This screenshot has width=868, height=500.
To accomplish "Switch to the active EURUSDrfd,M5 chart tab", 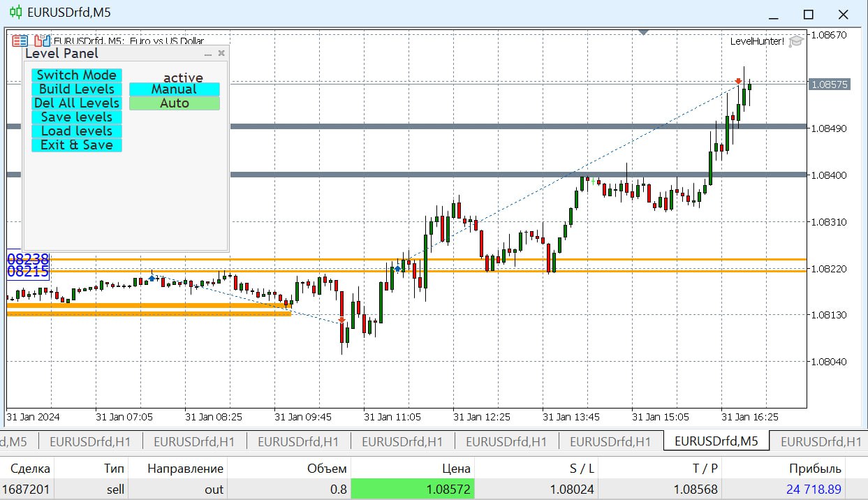I will point(716,441).
